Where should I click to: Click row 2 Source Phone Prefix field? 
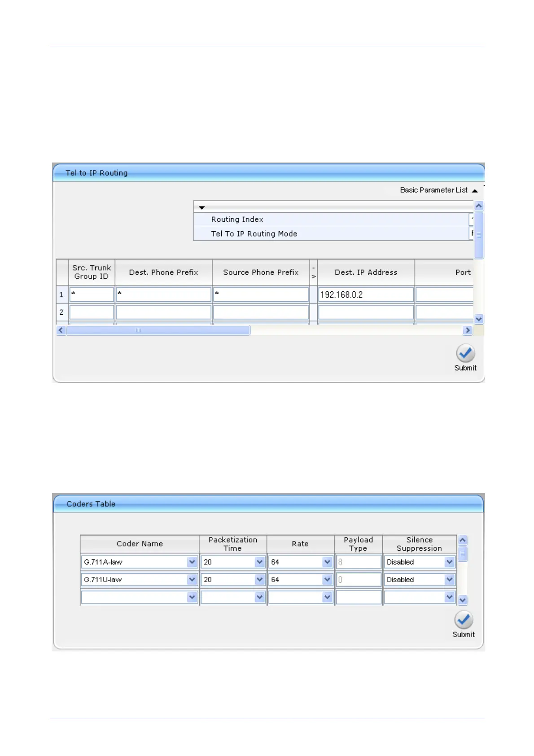[x=261, y=312]
